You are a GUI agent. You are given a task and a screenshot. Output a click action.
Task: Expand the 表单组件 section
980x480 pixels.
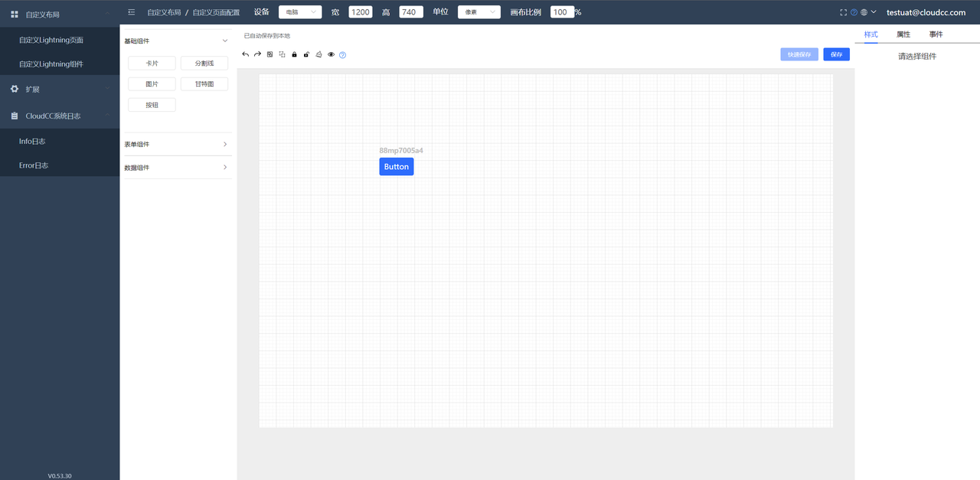coord(176,145)
